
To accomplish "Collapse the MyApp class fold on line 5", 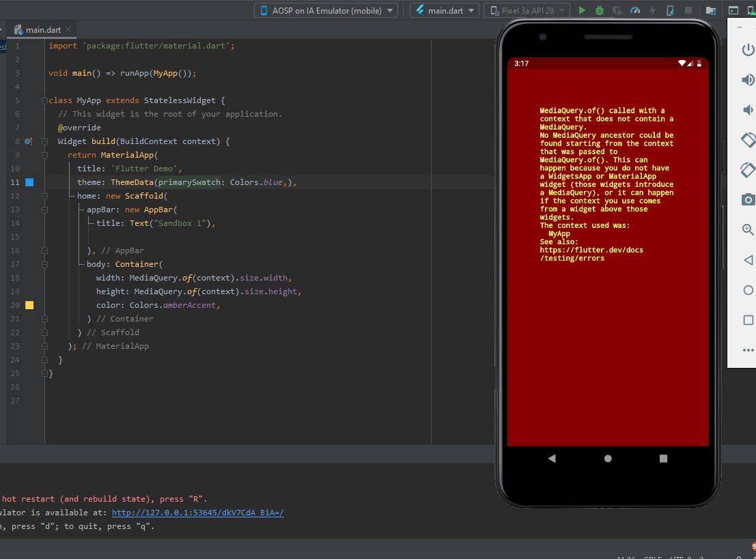I will (x=44, y=100).
